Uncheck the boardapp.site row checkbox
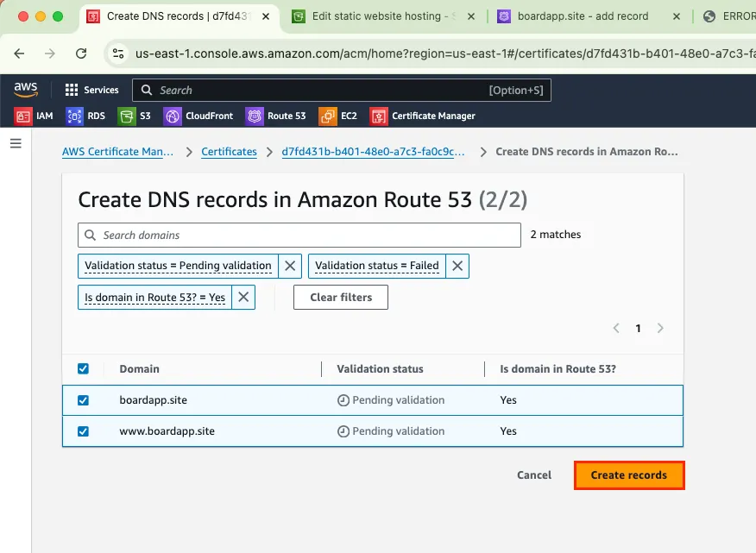Viewport: 756px width, 553px height. point(83,400)
